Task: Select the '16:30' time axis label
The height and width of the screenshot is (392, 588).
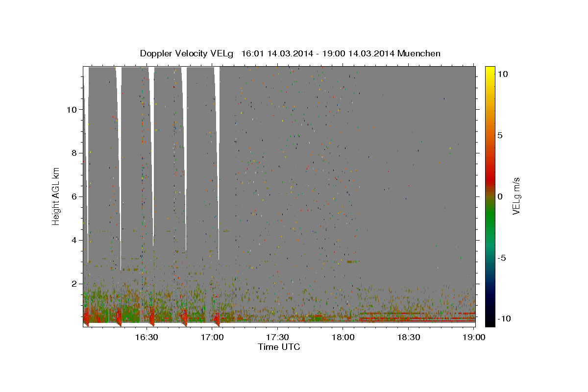Action: click(147, 337)
